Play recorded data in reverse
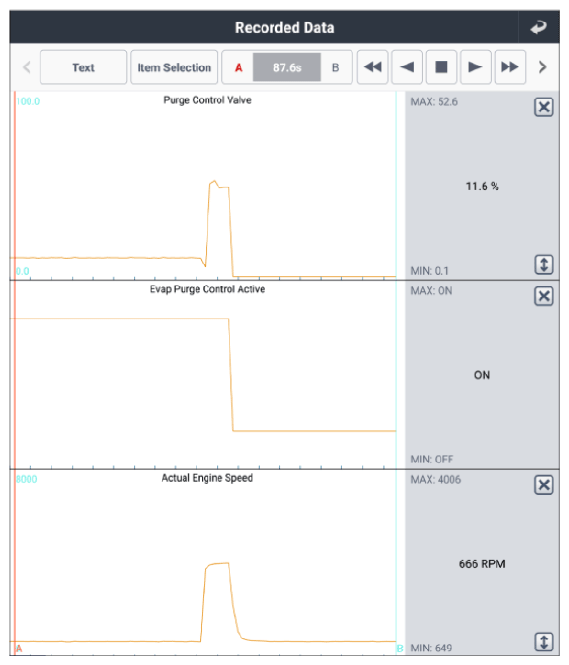 (407, 67)
